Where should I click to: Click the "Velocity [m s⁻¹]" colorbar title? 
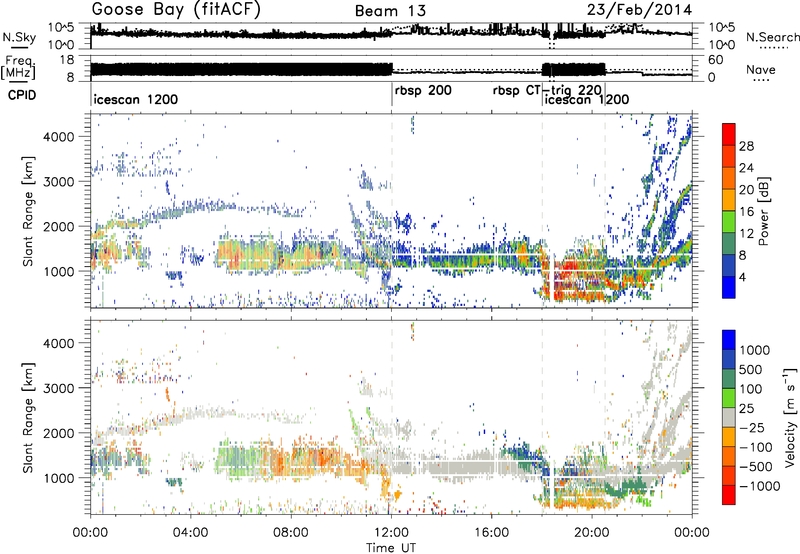point(790,417)
